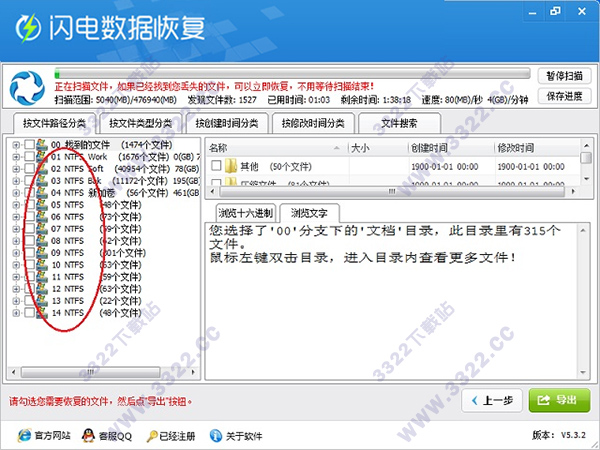Click the drive icon of 08 NTFS
Image resolution: width=600 pixels, height=450 pixels.
pyautogui.click(x=42, y=241)
